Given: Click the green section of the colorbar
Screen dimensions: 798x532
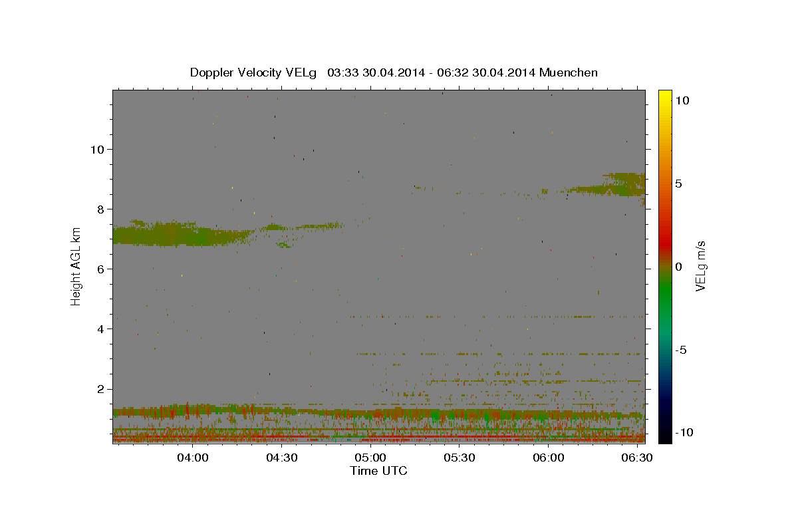Looking at the screenshot, I should pyautogui.click(x=664, y=293).
